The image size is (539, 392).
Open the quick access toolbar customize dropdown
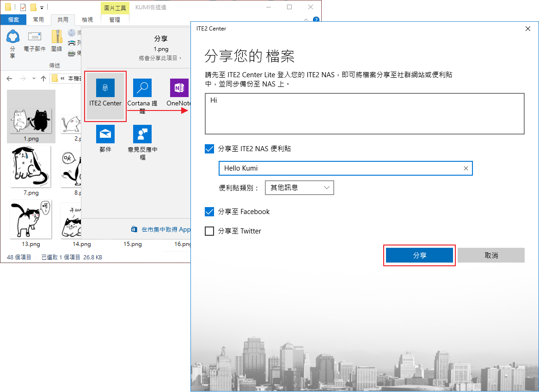42,7
